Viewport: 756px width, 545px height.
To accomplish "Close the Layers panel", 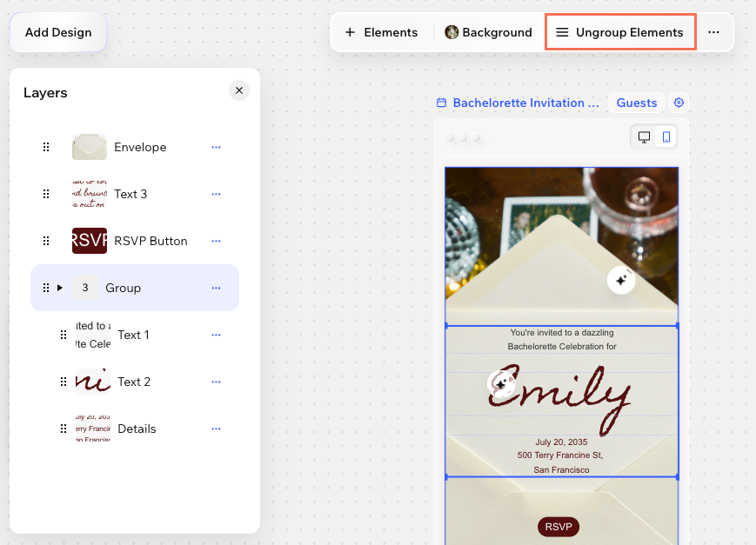I will 238,90.
